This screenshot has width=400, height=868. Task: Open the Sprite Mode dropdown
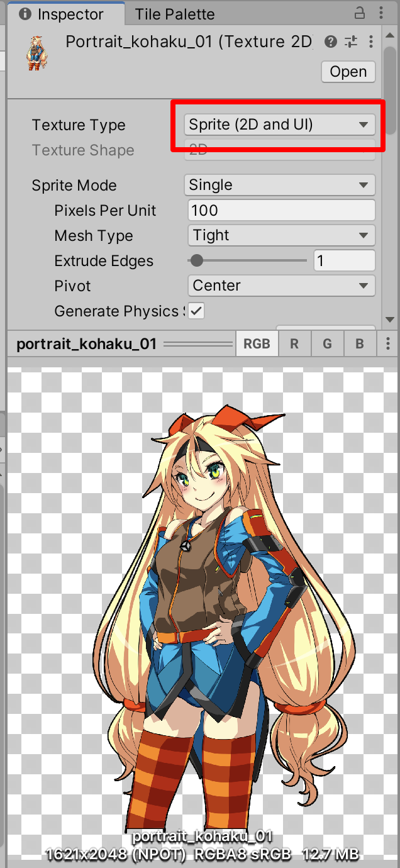pos(280,185)
